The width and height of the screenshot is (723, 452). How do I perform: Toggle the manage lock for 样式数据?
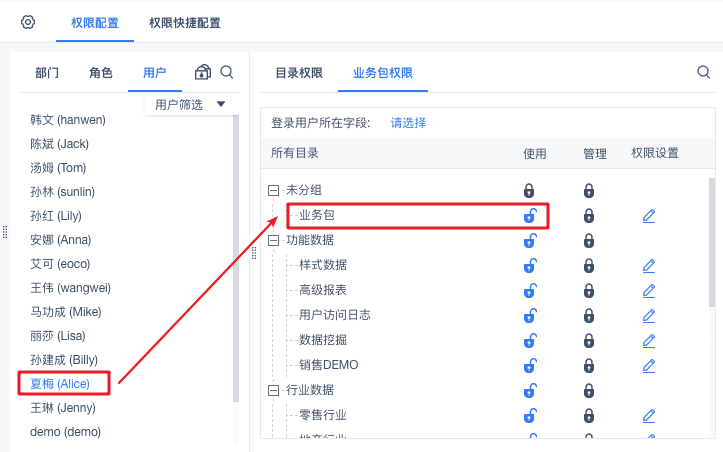click(x=589, y=265)
